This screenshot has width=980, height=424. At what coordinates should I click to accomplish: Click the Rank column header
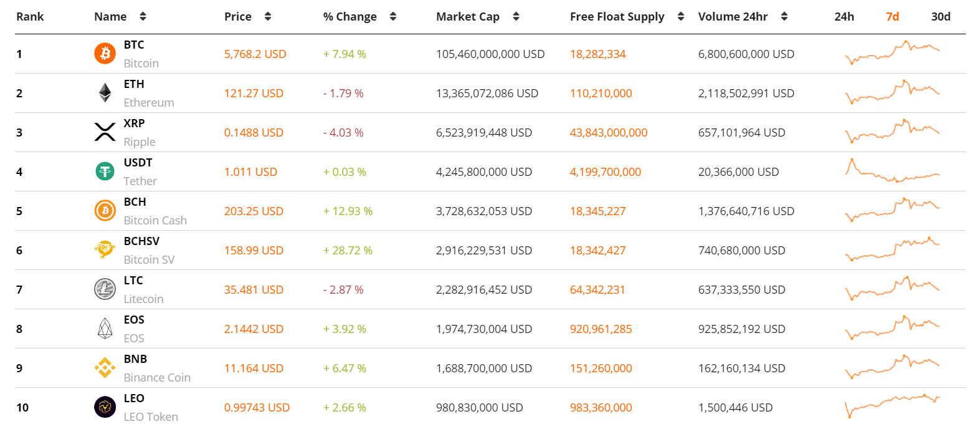[30, 17]
